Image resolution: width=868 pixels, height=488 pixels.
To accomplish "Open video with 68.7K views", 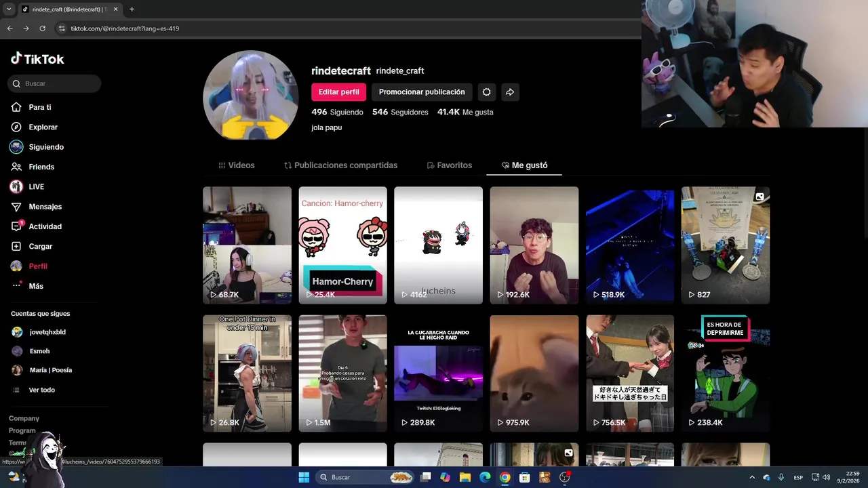I will tap(247, 245).
